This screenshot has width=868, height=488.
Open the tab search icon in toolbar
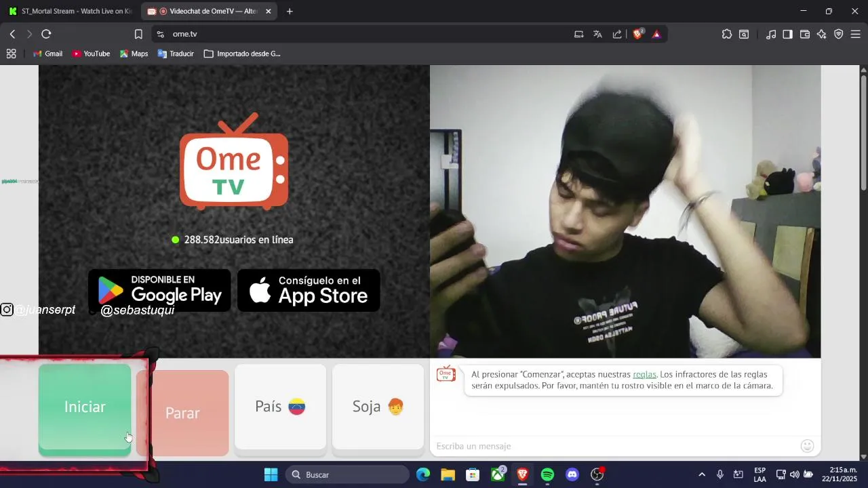tap(744, 34)
